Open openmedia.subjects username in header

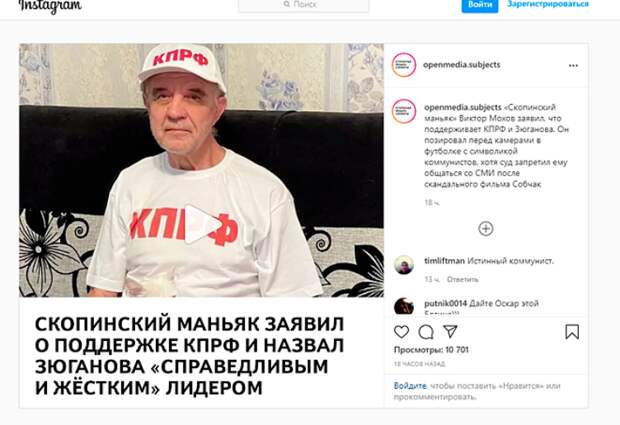(x=461, y=65)
